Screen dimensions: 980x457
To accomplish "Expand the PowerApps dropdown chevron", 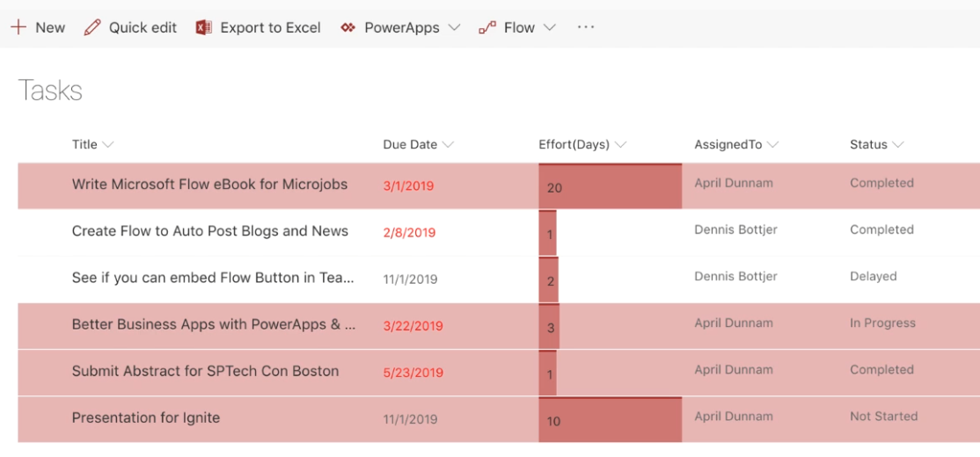I will 455,27.
